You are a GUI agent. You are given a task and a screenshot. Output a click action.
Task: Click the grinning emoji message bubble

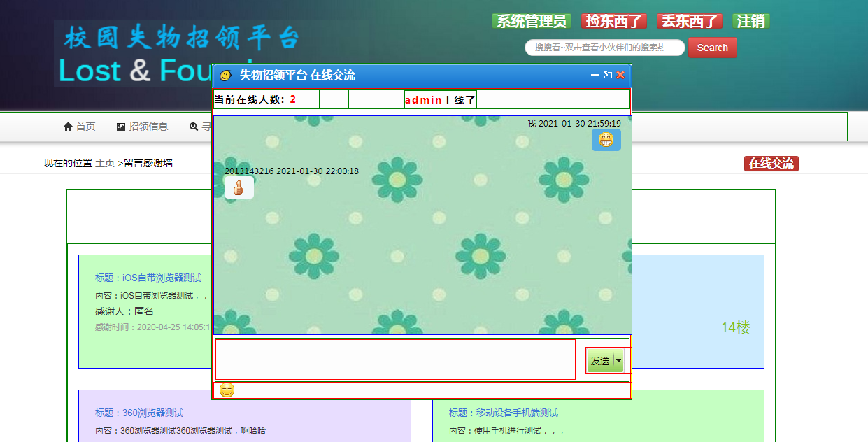point(606,140)
